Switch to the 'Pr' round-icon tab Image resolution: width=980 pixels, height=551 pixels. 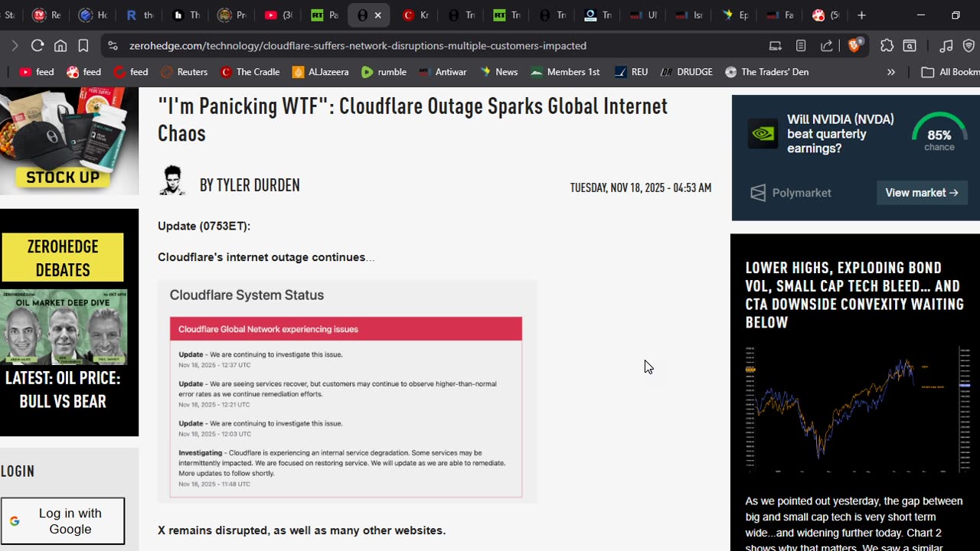(231, 15)
